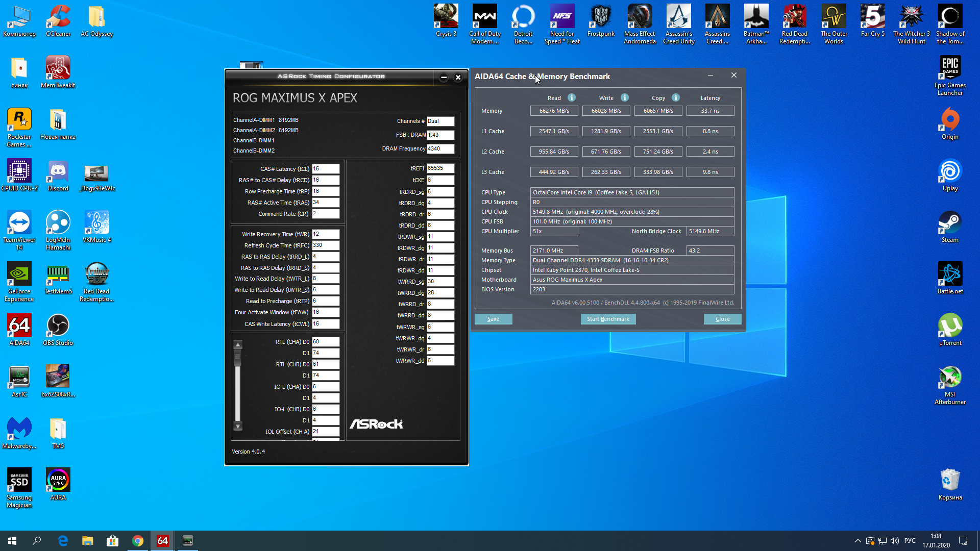Click the Save button in AIDA64

[493, 319]
